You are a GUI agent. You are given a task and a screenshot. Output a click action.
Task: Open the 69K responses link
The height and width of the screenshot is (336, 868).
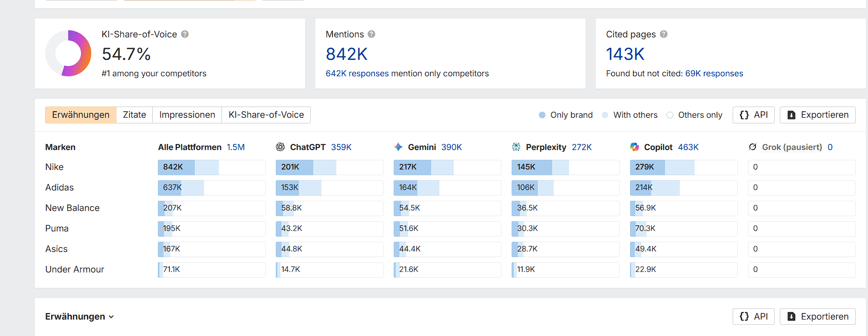click(x=714, y=74)
